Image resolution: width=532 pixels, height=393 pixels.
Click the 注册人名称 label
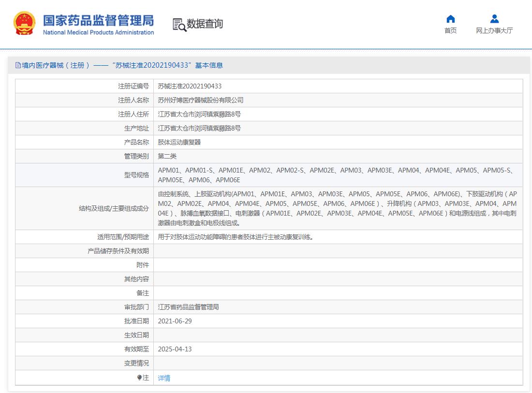click(x=133, y=100)
